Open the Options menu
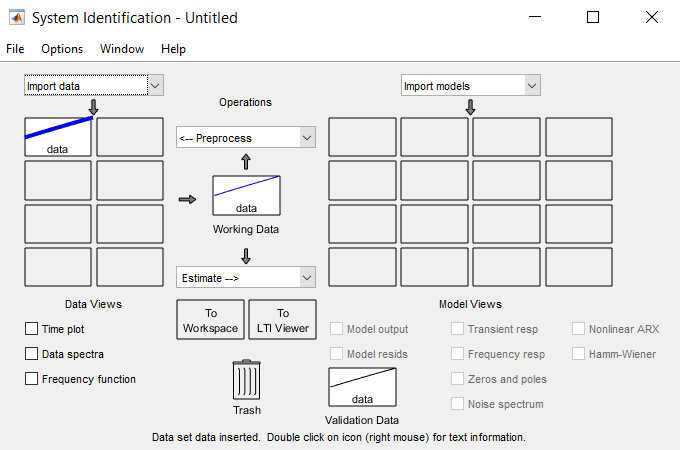Image resolution: width=680 pixels, height=450 pixels. click(x=62, y=49)
